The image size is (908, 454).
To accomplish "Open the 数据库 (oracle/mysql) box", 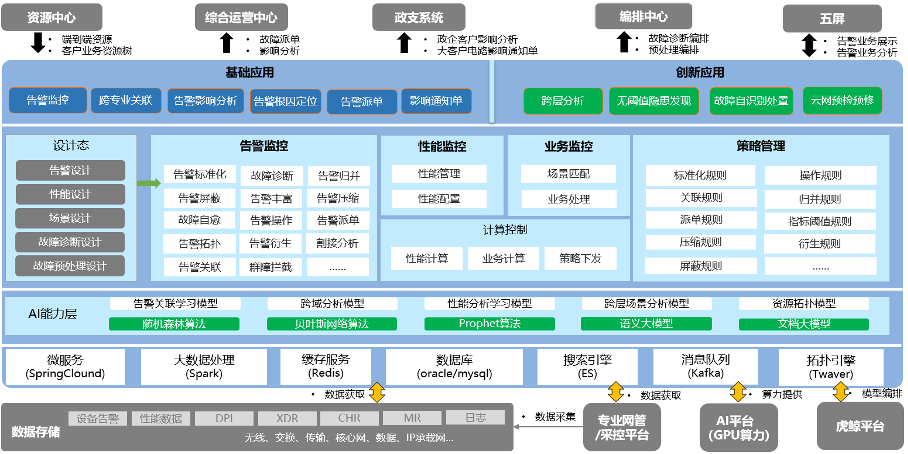I will tap(455, 367).
